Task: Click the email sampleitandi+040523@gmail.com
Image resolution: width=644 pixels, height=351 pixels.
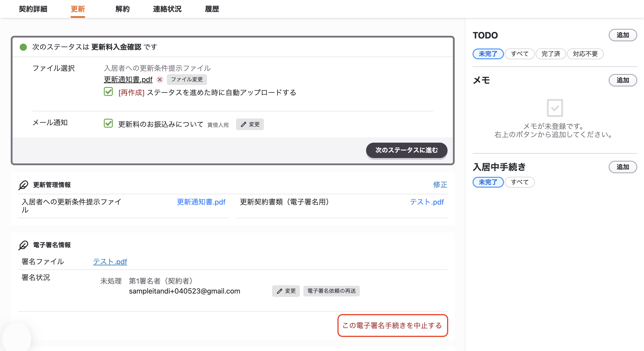Action: [x=185, y=291]
